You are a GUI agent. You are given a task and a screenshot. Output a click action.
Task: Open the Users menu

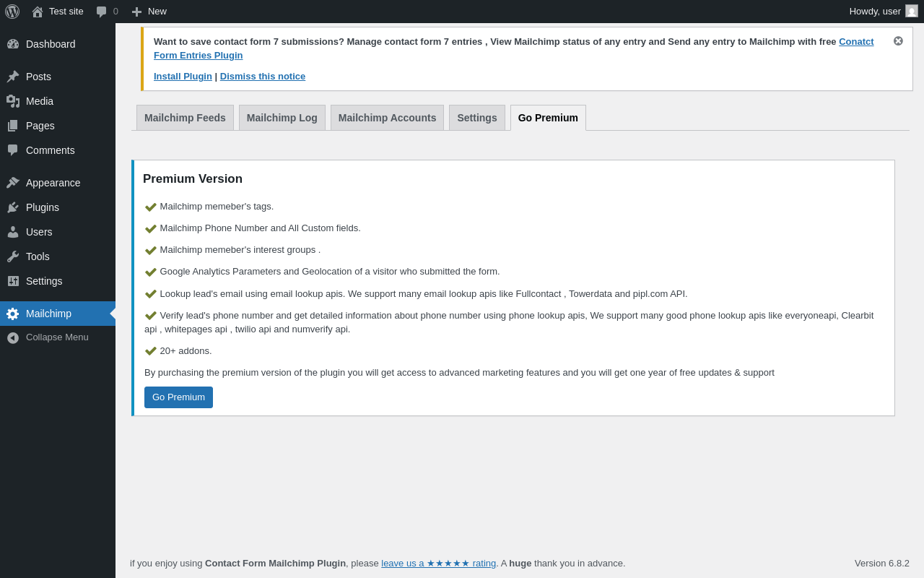(x=58, y=232)
